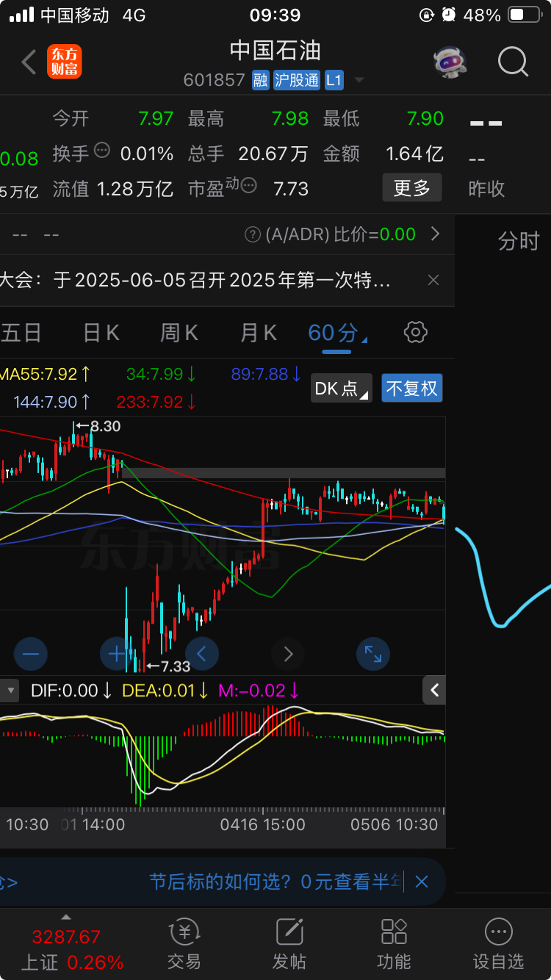Screen dimensions: 551x980
Task: Tap the 601857 stock code
Action: coord(214,80)
